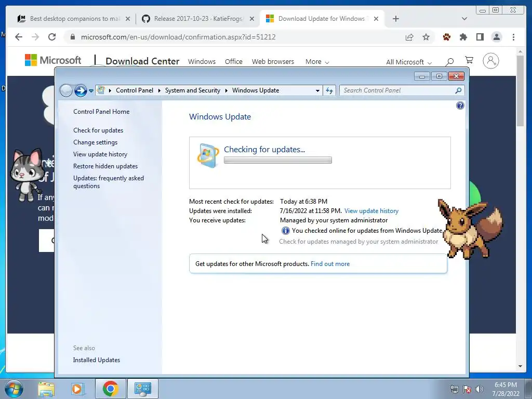Open the Chrome profile avatar
This screenshot has height=399, width=532.
496,37
